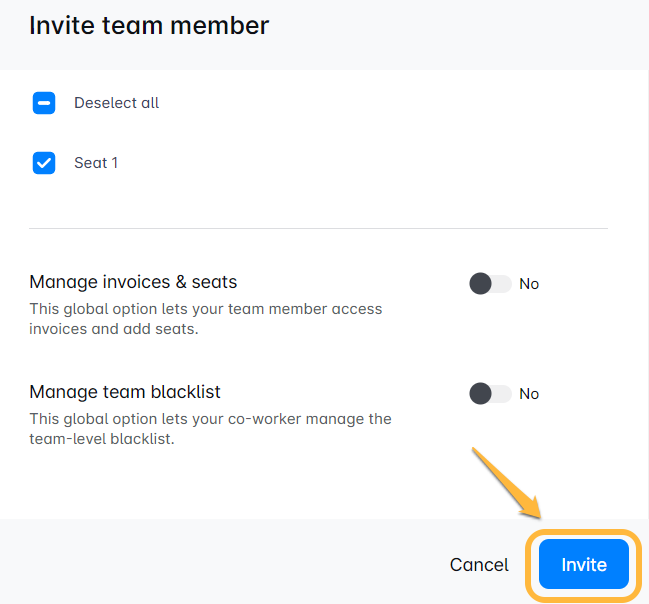Viewport: 649px width, 604px height.
Task: Click the Deselect all checkbox
Action: pyautogui.click(x=44, y=103)
